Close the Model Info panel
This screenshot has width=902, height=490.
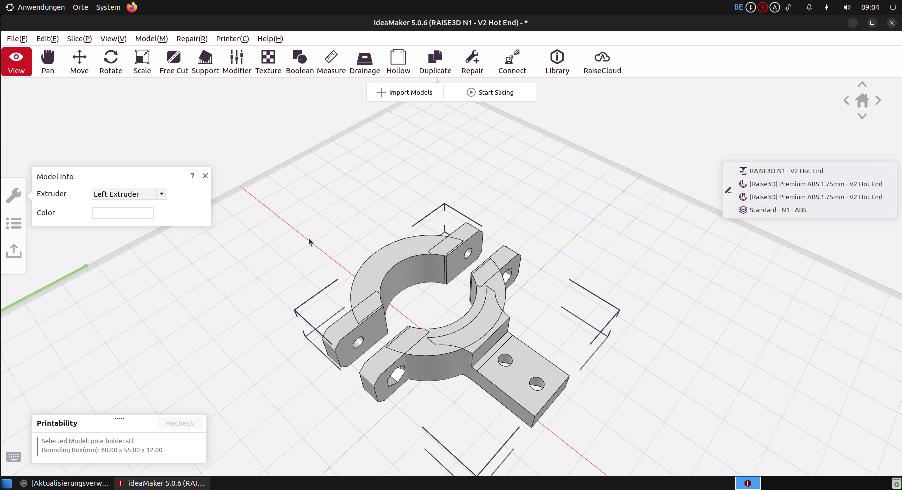click(205, 176)
